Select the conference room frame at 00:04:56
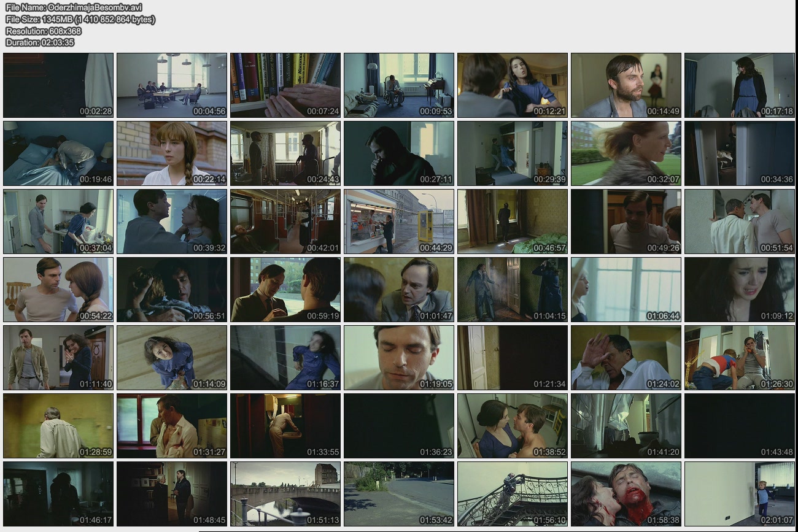 click(x=172, y=85)
